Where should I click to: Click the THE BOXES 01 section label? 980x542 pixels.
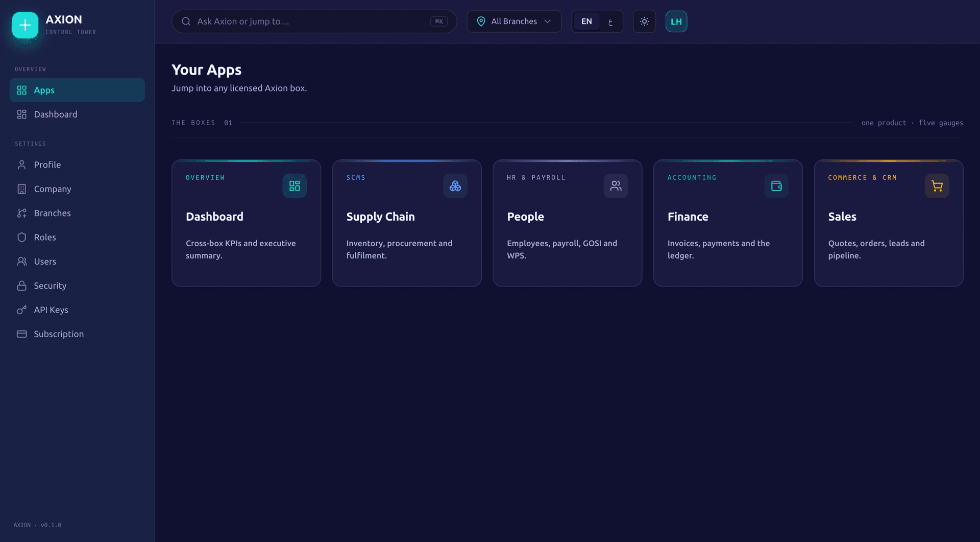pos(202,123)
